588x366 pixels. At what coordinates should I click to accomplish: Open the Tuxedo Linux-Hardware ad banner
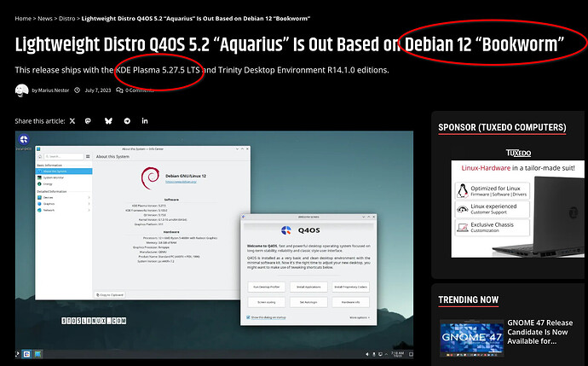[517, 209]
